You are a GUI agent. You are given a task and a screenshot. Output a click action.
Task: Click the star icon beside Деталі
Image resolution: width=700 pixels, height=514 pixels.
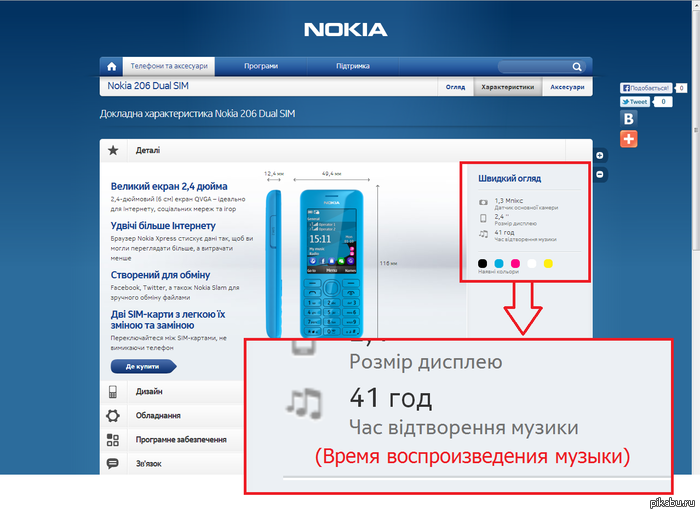[113, 150]
